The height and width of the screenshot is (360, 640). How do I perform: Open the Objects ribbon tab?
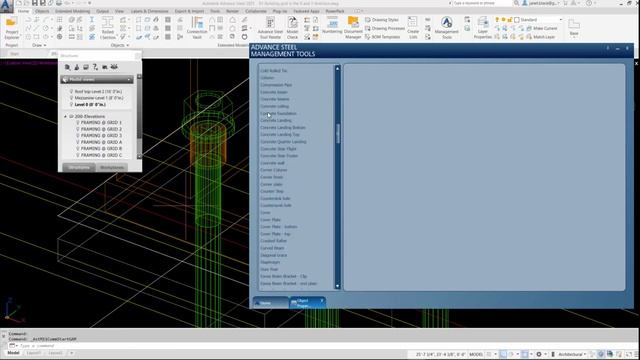click(x=42, y=11)
